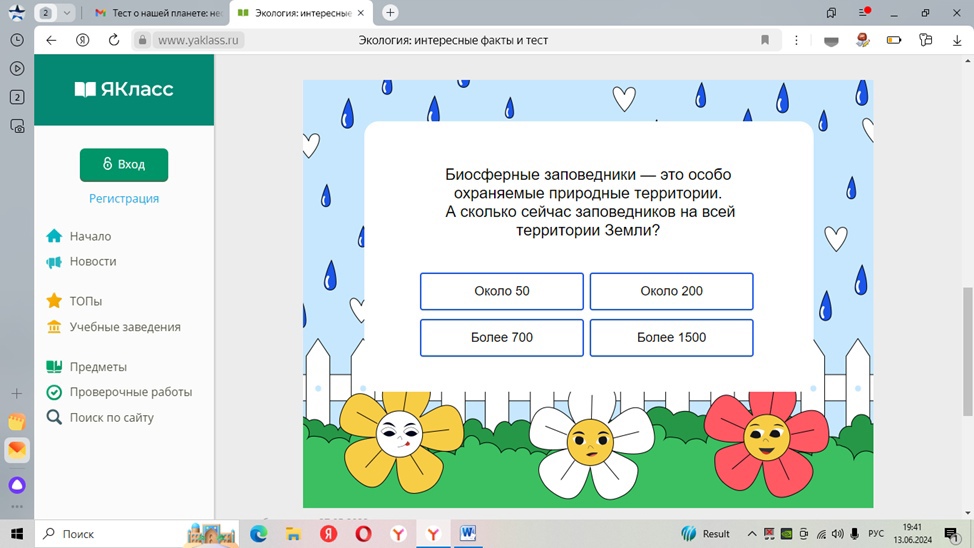Viewport: 974px width, 548px height.
Task: Add a panel app with the side plus icon
Action: tap(17, 393)
